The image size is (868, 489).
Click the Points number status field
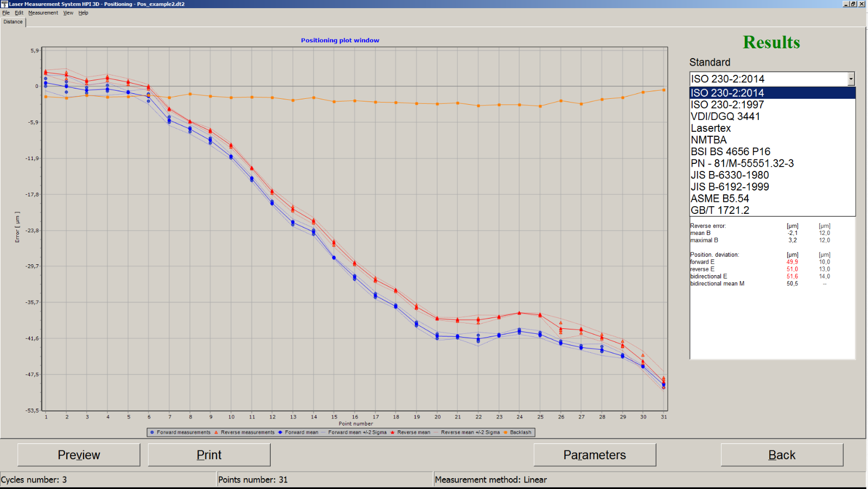point(325,480)
